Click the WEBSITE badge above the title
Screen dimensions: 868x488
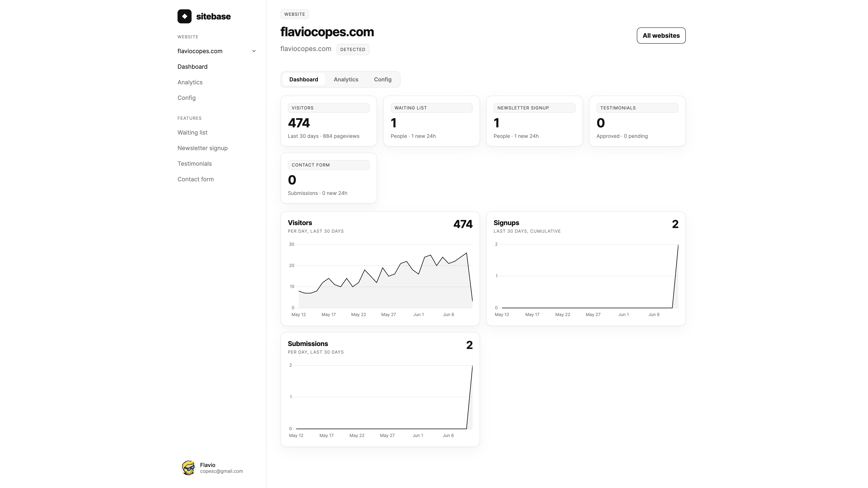pos(294,14)
